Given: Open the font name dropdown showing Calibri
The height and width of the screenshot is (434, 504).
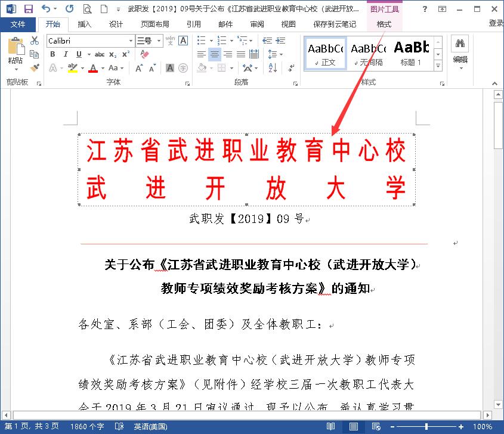Looking at the screenshot, I should pos(131,41).
